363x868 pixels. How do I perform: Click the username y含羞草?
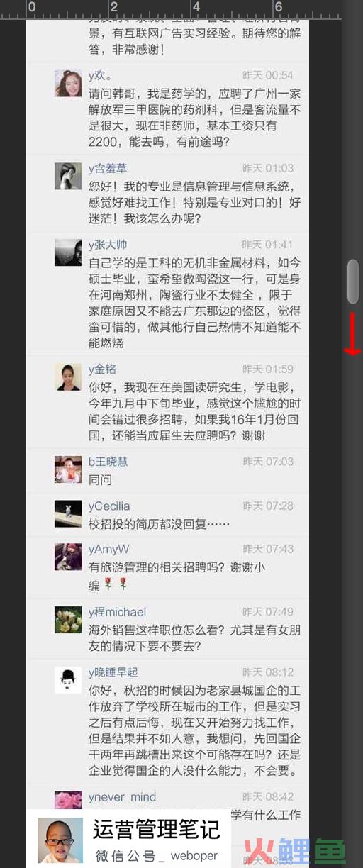(x=108, y=168)
